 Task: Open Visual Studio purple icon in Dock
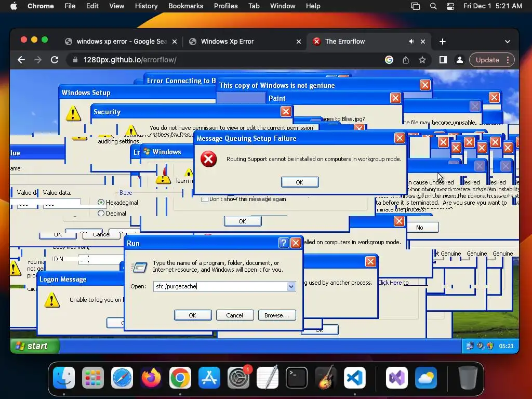tap(396, 378)
